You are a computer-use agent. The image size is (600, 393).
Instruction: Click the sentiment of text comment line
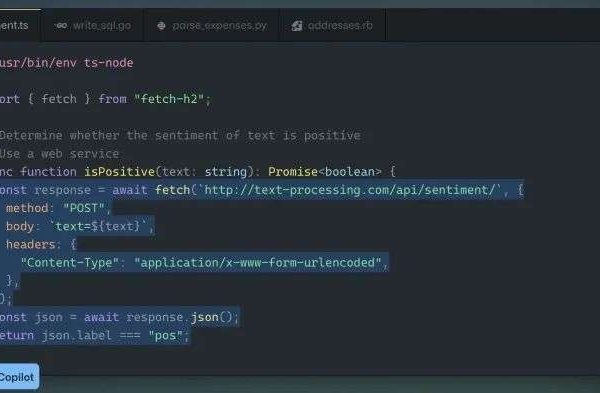click(x=180, y=135)
